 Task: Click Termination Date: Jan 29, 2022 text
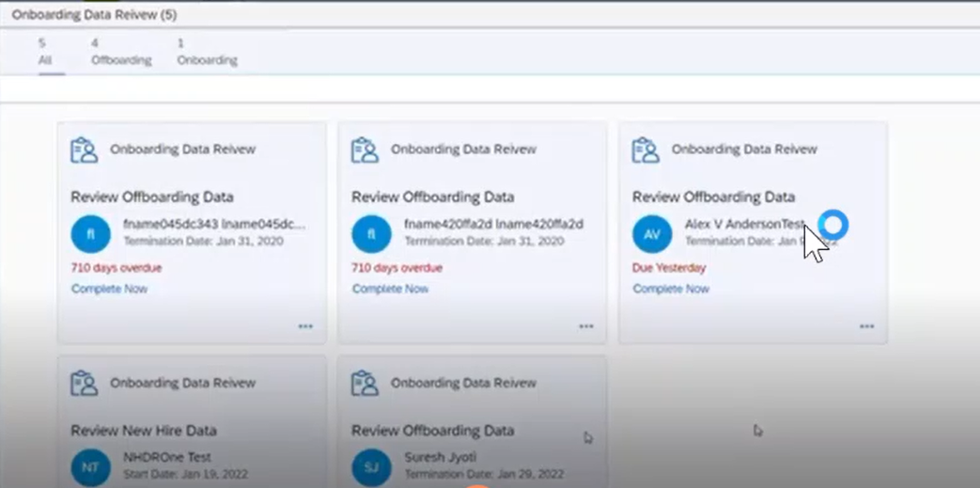(484, 474)
